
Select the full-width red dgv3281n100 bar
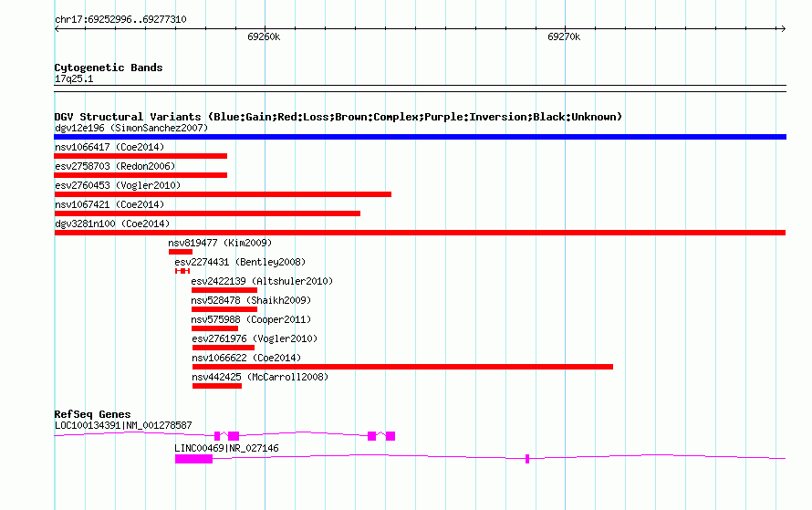(x=420, y=233)
